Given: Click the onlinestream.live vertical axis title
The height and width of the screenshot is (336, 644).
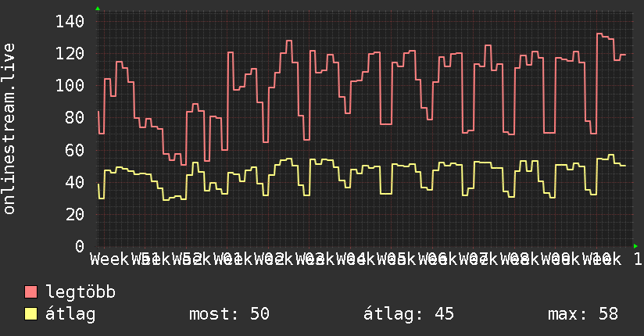Looking at the screenshot, I should pos(9,129).
